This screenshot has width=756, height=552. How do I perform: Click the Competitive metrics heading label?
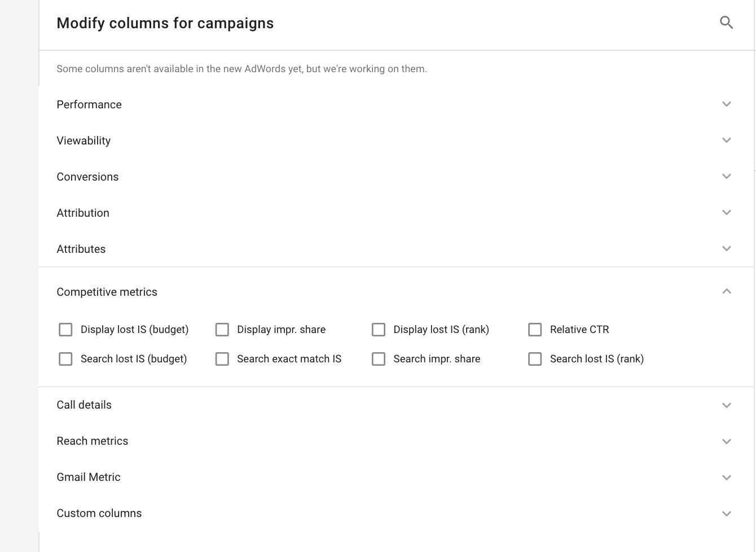tap(107, 292)
